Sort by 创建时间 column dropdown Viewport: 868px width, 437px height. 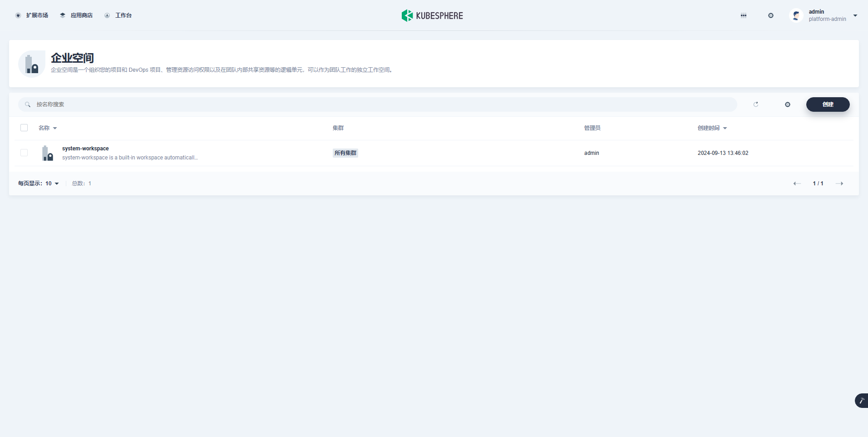[712, 128]
